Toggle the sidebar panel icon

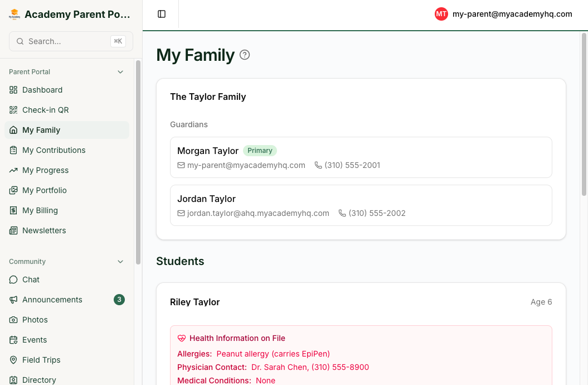pos(162,15)
